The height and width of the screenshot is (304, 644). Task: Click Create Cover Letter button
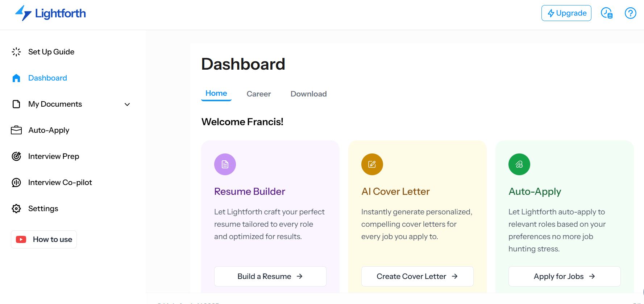417,276
